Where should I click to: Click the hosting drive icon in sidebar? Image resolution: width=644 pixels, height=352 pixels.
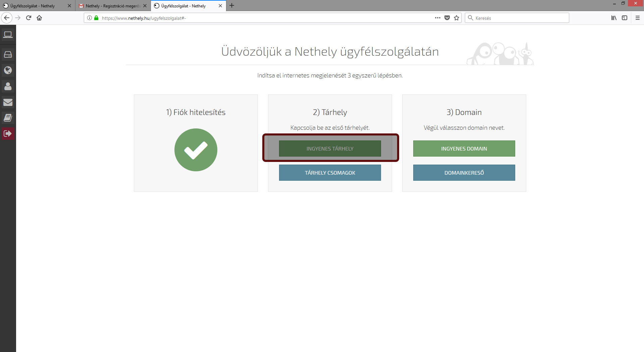(x=8, y=54)
